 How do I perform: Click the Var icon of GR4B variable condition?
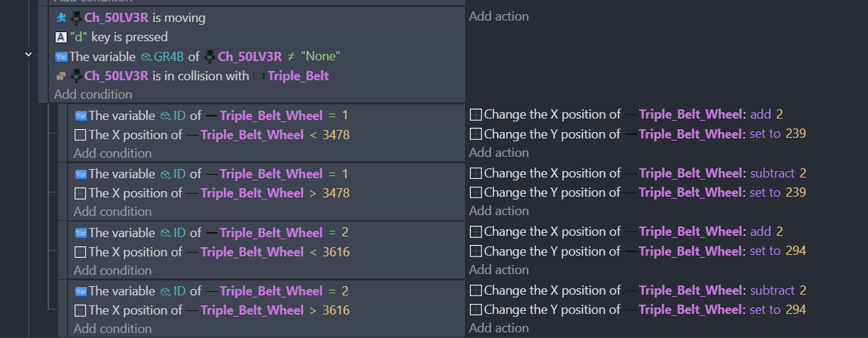tap(60, 56)
